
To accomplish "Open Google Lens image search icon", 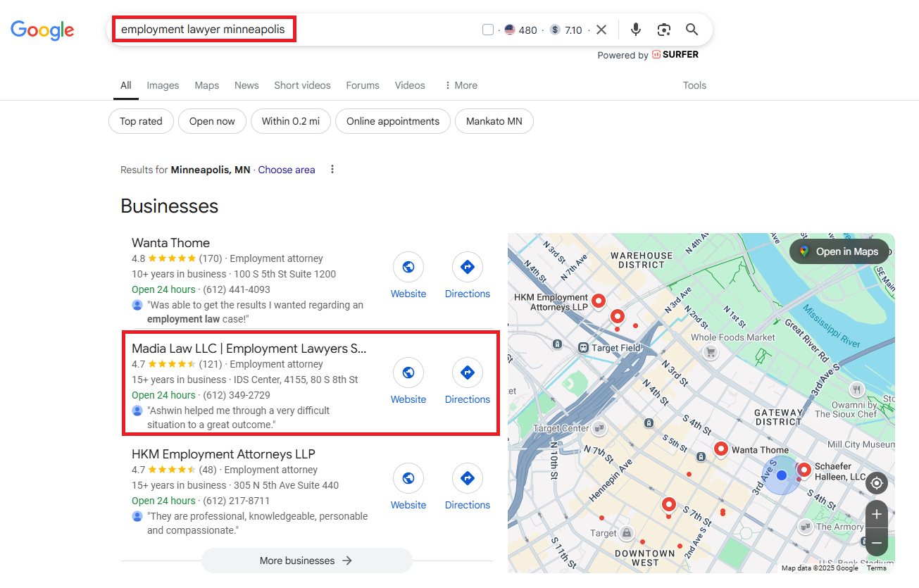I will pos(664,30).
